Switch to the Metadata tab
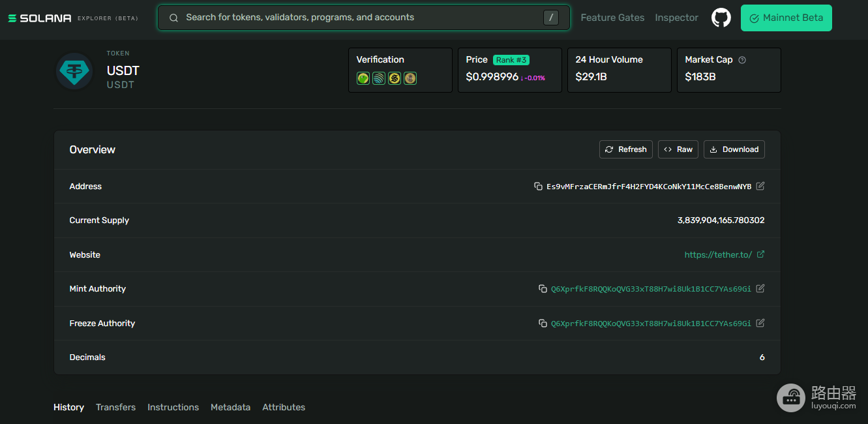This screenshot has height=424, width=868. tap(230, 407)
